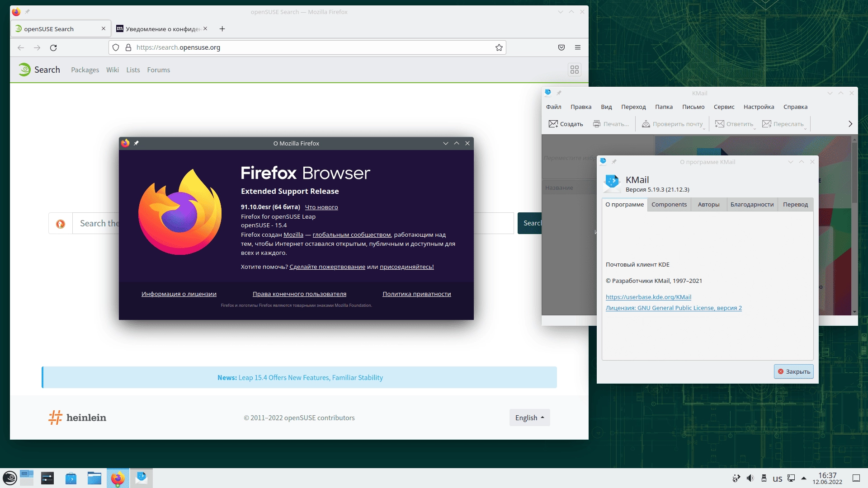The image size is (868, 488).
Task: Open Firefox hamburger application menu
Action: tap(578, 47)
